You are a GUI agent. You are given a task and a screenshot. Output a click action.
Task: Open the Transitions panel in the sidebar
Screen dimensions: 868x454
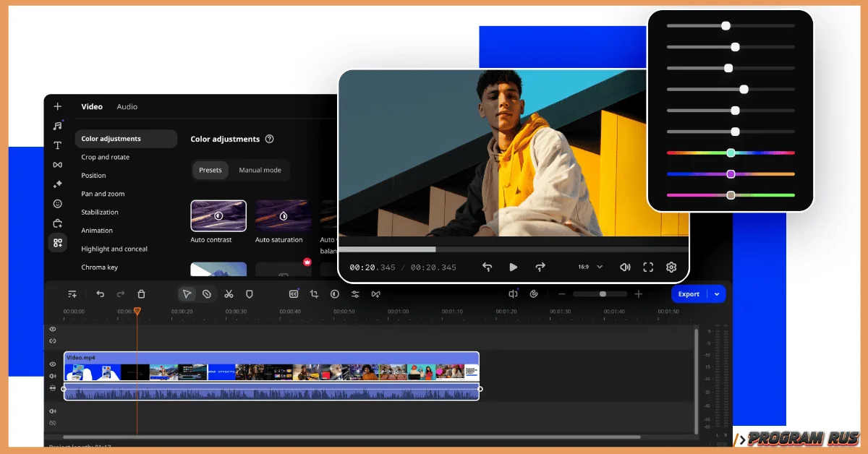57,164
